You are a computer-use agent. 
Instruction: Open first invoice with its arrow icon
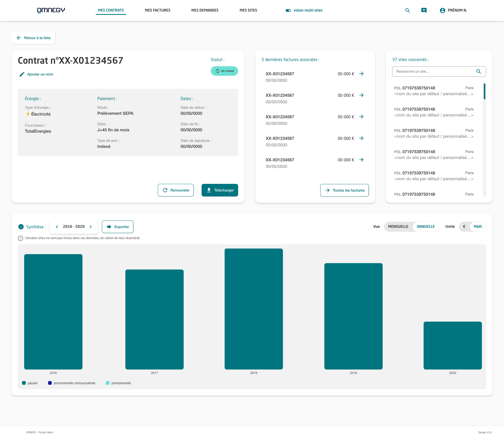361,74
